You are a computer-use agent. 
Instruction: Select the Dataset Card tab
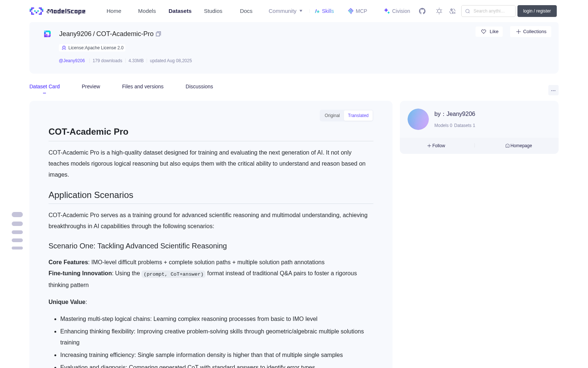click(44, 86)
